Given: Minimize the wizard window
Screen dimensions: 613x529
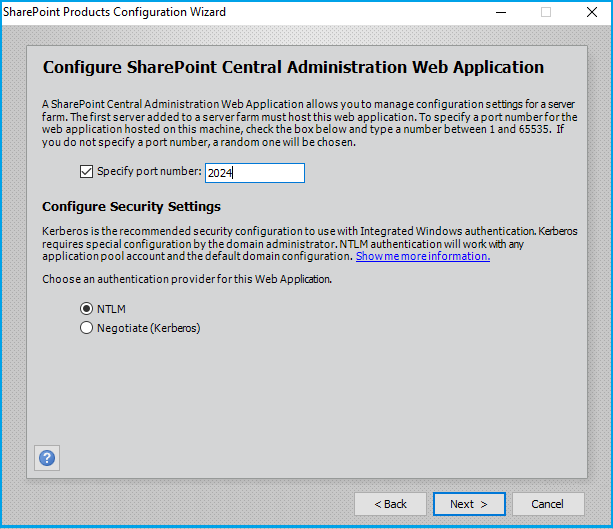Looking at the screenshot, I should tap(500, 12).
